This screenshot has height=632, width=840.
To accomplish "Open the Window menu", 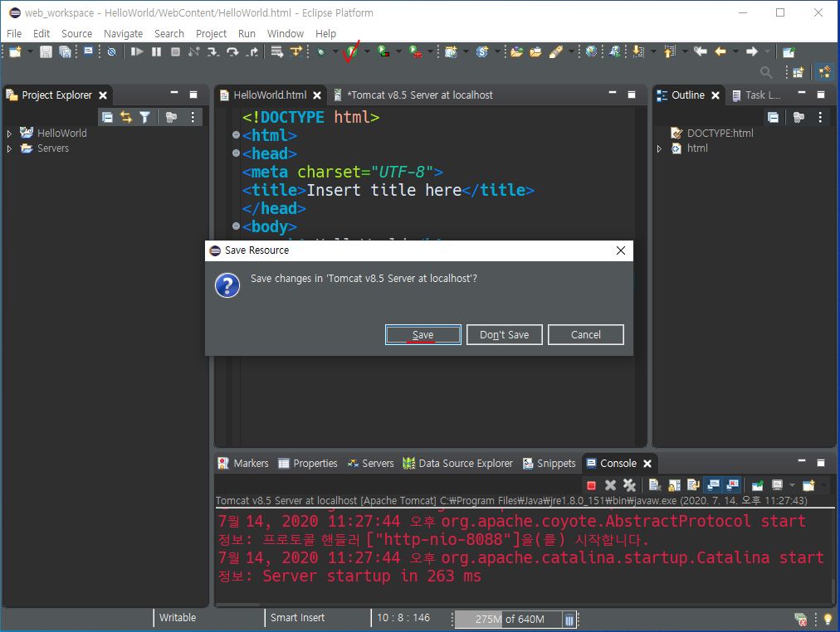I will point(286,34).
